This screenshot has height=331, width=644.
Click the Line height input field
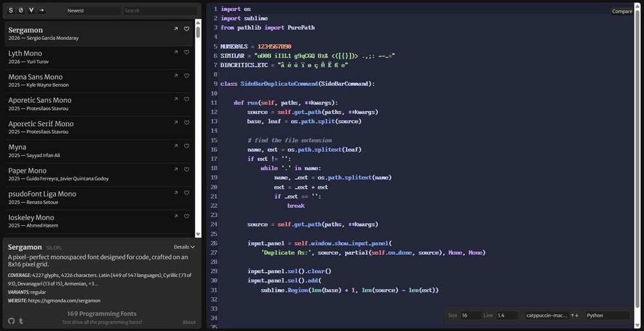(x=506, y=316)
